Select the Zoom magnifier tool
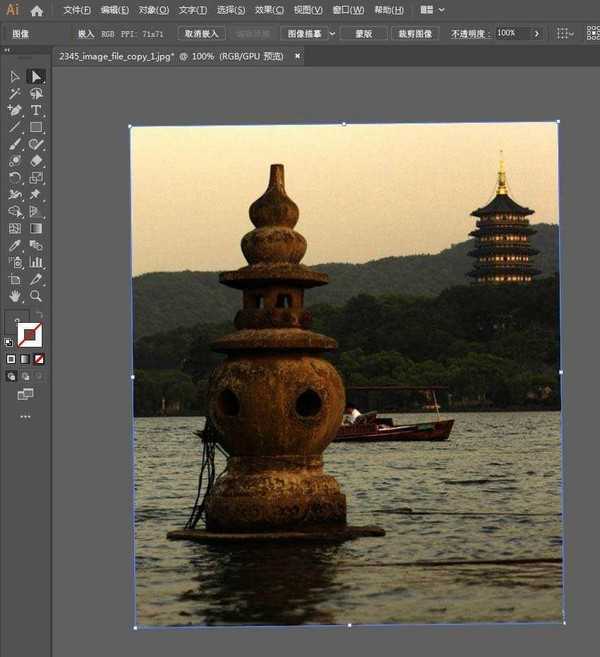600x657 pixels. (36, 296)
